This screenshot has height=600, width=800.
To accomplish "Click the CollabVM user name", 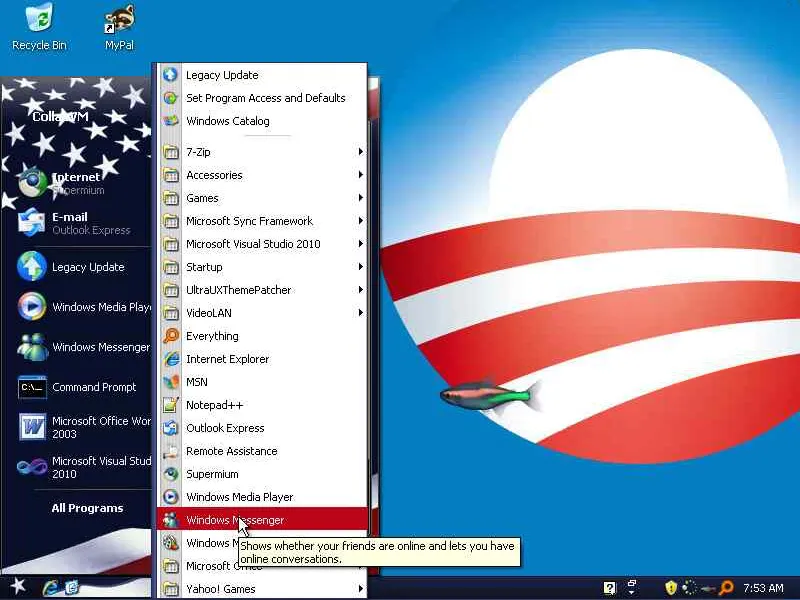I will coord(60,117).
